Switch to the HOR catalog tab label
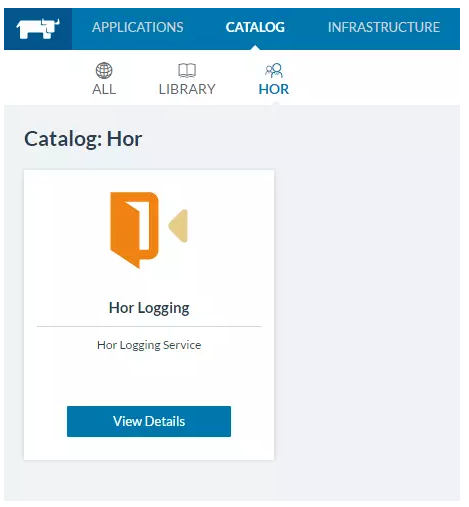Screen dimensions: 469x507 point(274,89)
